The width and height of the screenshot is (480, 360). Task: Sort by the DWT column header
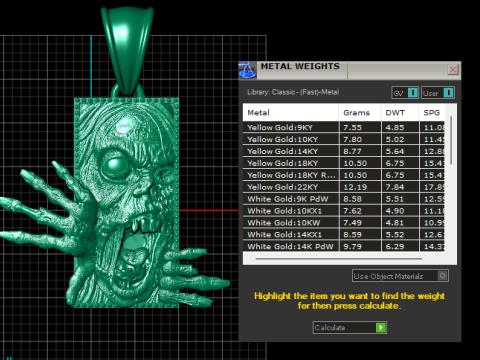400,113
